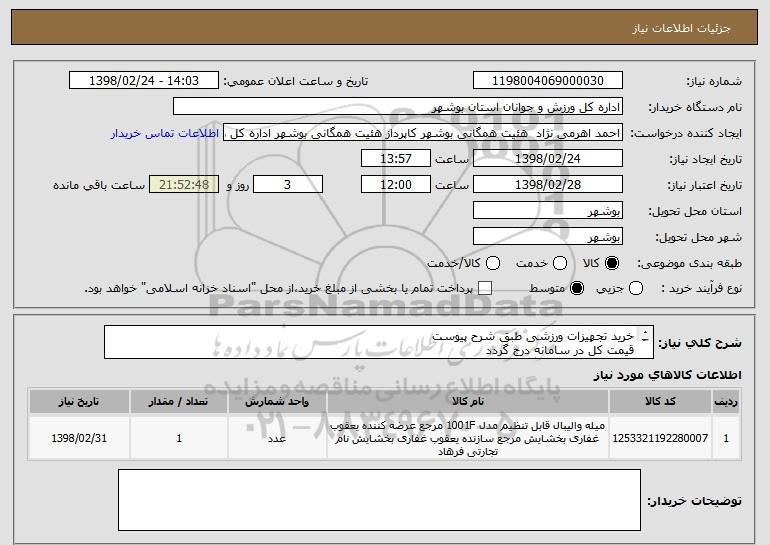Image resolution: width=770 pixels, height=545 pixels.
Task: Click the public announcement date field 14:03
Action: [144, 81]
